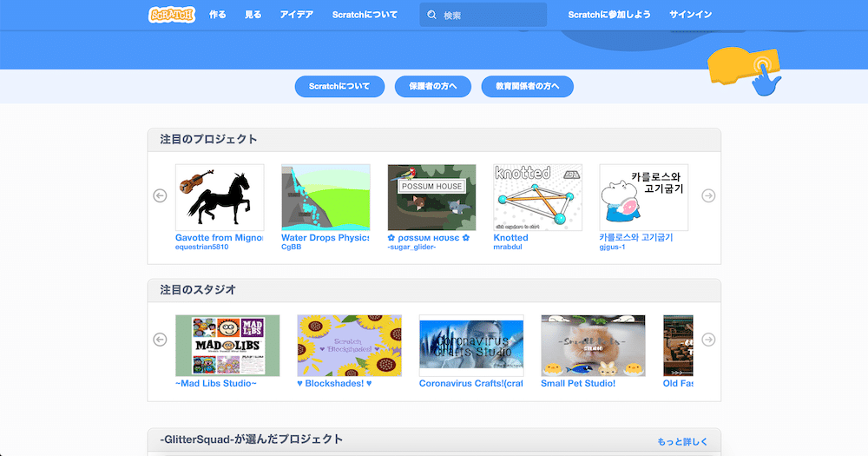Click the 注目のスタジオ section heading
Image resolution: width=868 pixels, height=456 pixels.
pyautogui.click(x=198, y=290)
